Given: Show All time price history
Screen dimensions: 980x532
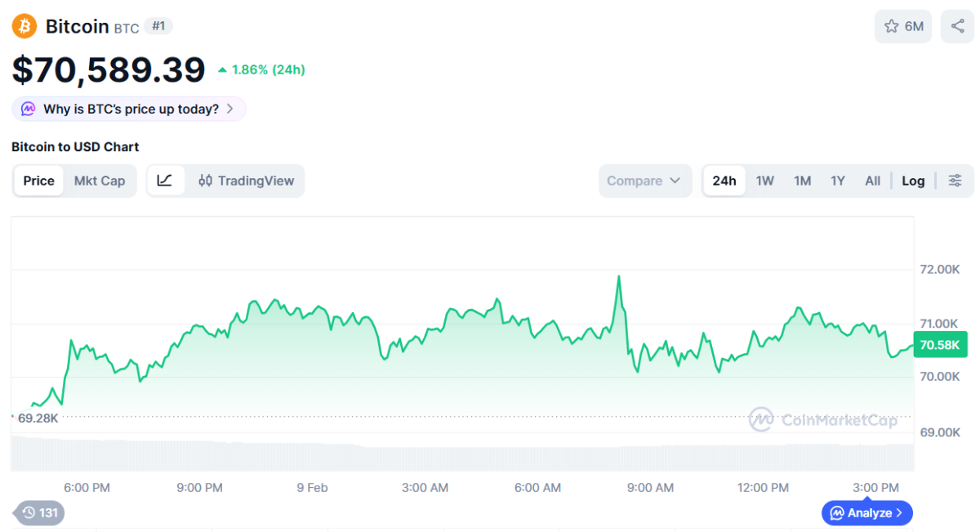Looking at the screenshot, I should pyautogui.click(x=872, y=181).
